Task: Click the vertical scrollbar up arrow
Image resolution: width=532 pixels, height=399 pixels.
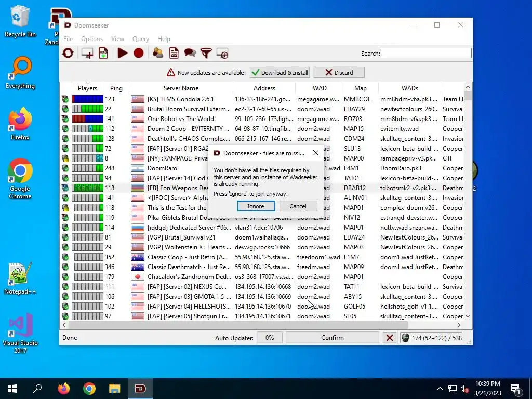Action: point(468,87)
